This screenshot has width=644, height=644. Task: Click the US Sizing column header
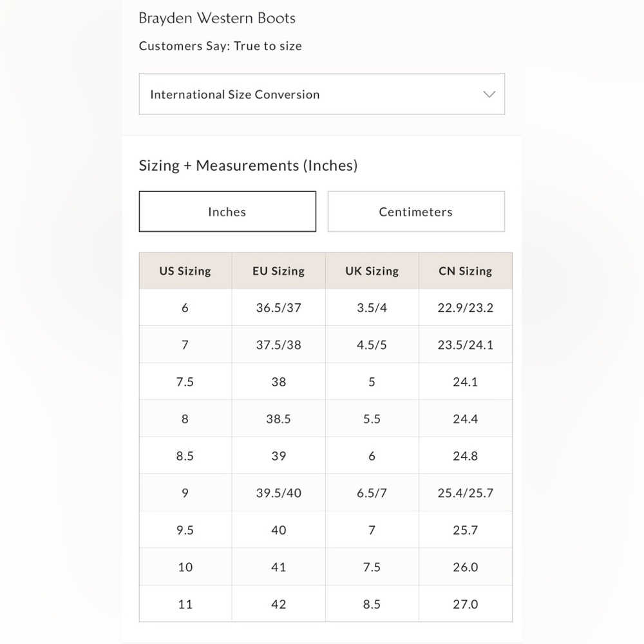tap(185, 271)
